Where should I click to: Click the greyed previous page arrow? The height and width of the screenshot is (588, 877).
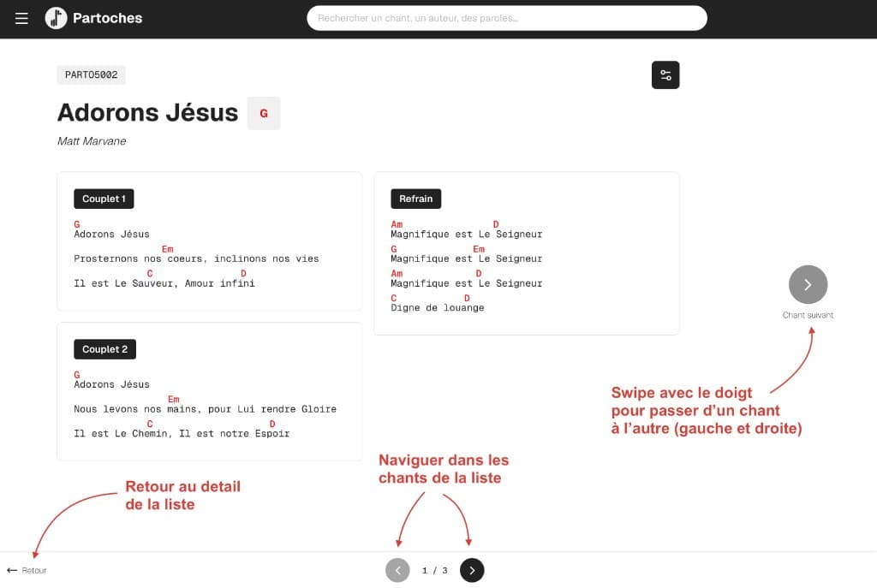pyautogui.click(x=397, y=570)
